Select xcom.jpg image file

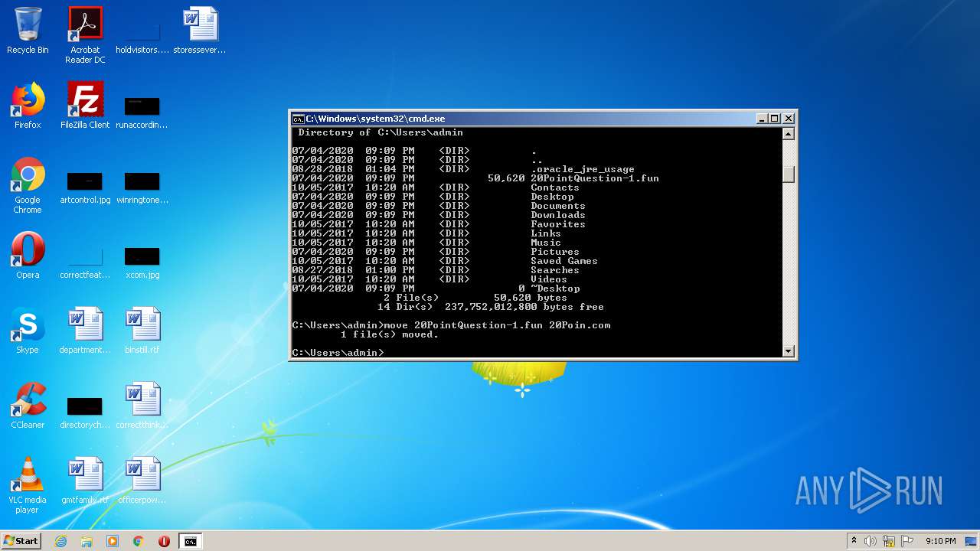[142, 262]
